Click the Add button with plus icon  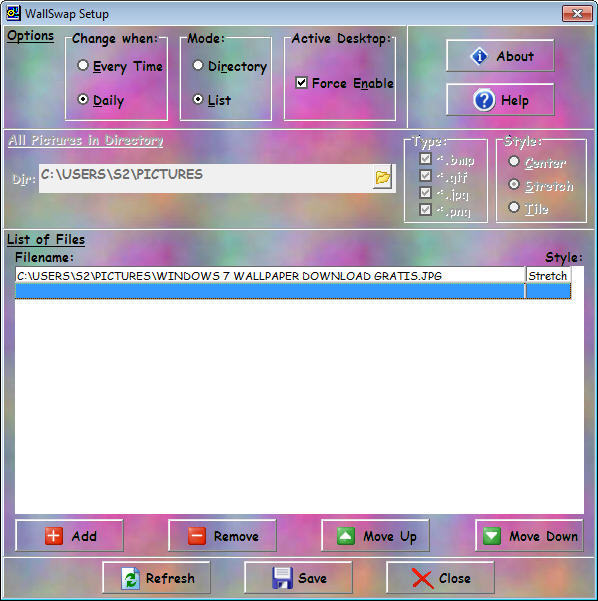coord(69,535)
